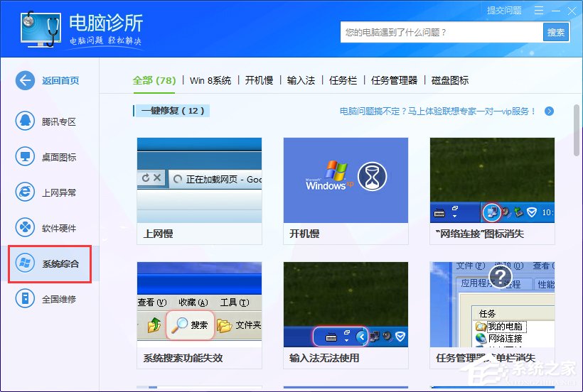Image resolution: width=583 pixels, height=392 pixels.
Task: Switch to the 任务管理器 tab
Action: [394, 80]
